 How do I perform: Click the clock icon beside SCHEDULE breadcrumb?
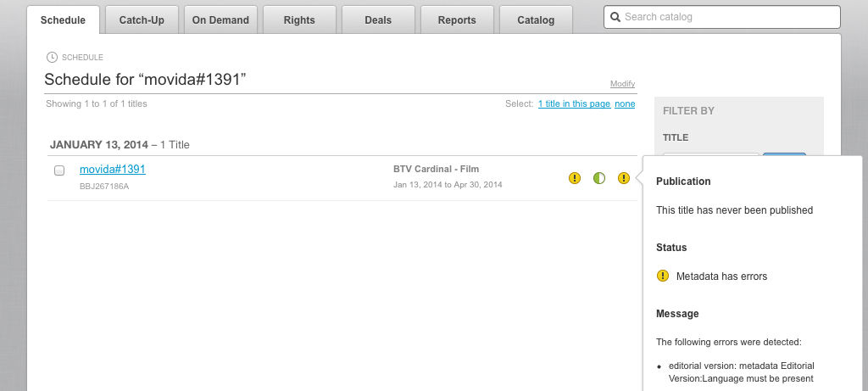53,58
